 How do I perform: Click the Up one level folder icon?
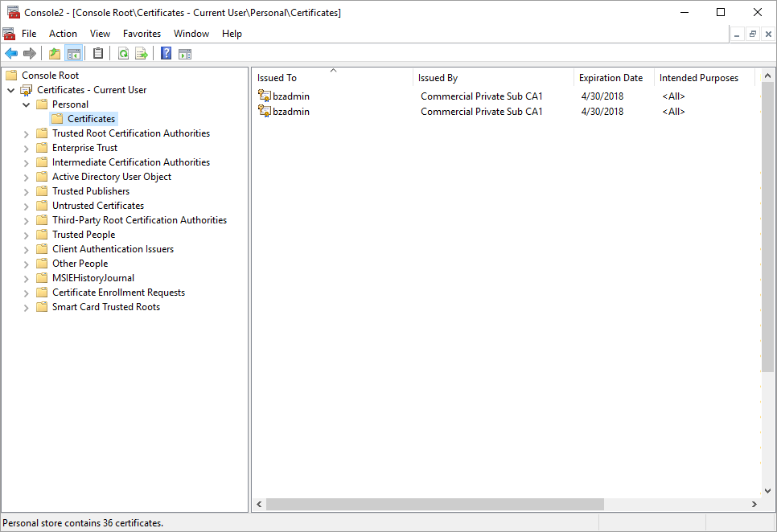point(55,54)
